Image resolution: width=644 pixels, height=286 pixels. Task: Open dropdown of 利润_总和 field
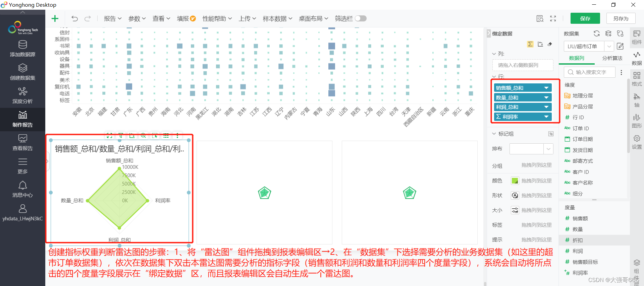(546, 107)
